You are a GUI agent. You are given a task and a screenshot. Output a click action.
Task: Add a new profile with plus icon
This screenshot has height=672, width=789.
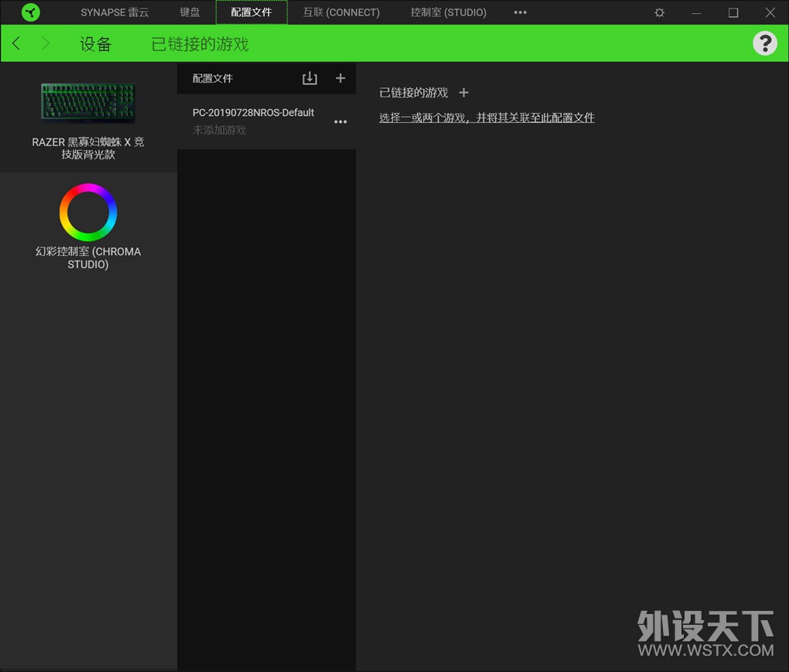[340, 78]
